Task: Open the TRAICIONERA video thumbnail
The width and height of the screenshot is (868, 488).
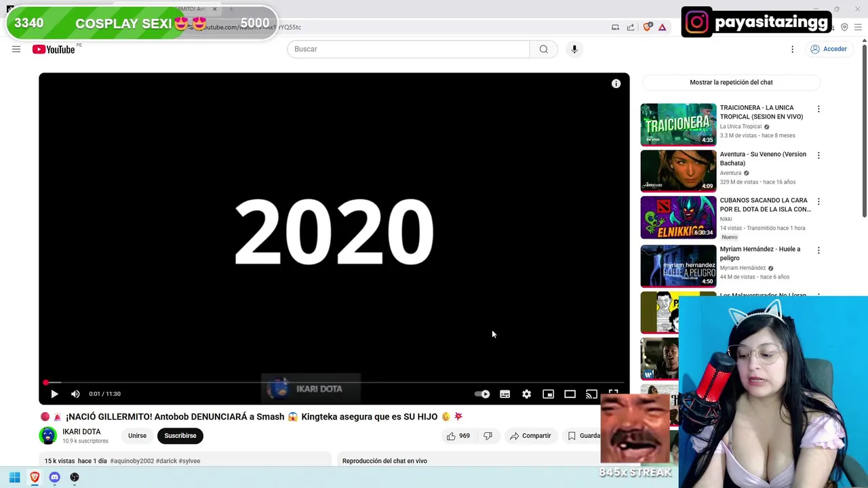Action: click(678, 124)
